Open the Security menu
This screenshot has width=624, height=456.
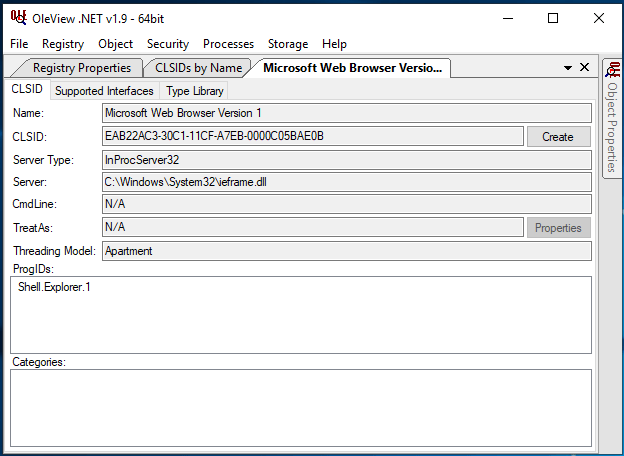coord(168,44)
